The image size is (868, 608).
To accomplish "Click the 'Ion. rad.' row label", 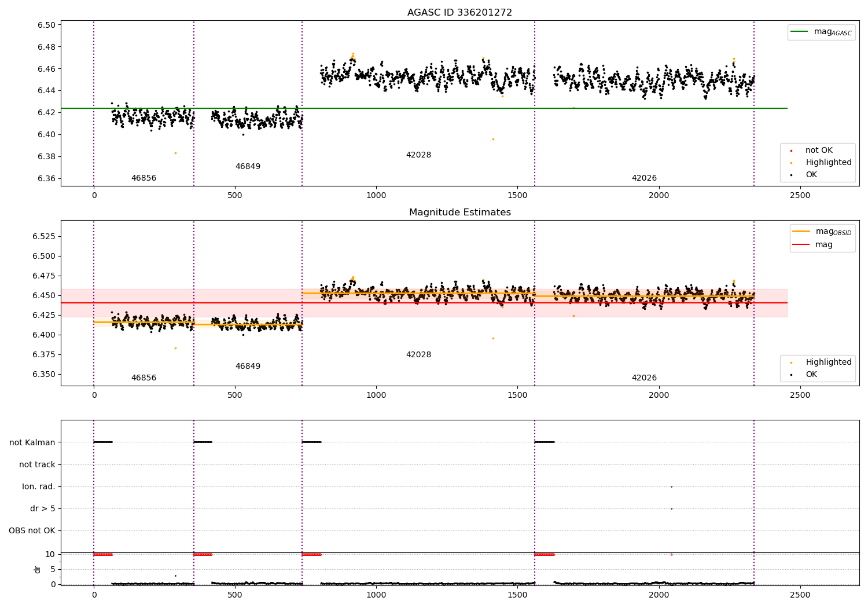I will point(39,486).
